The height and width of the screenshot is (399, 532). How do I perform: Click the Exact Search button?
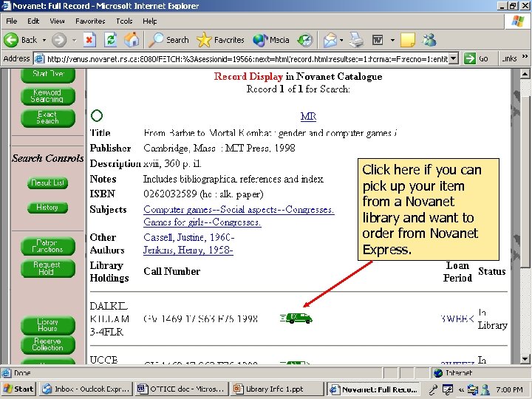48,117
